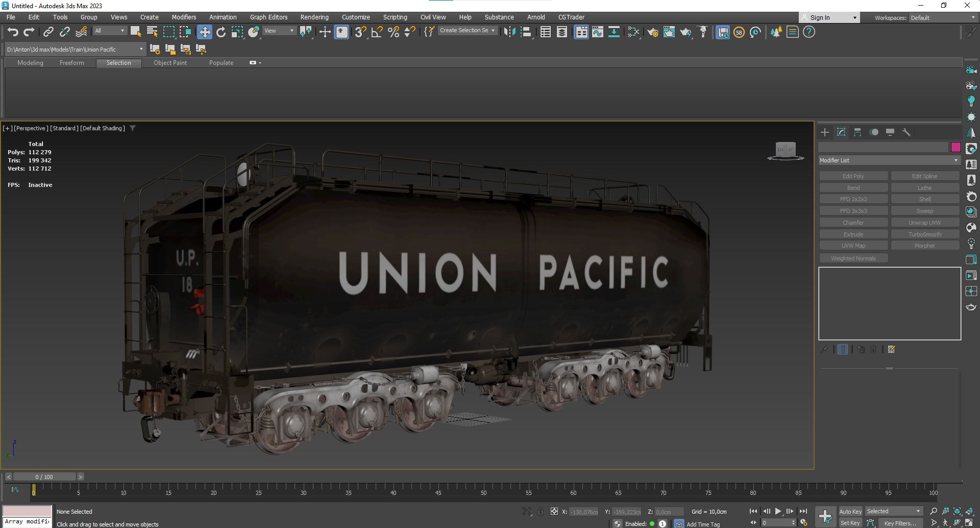The height and width of the screenshot is (528, 980).
Task: Toggle Angle Snap
Action: pos(377,32)
